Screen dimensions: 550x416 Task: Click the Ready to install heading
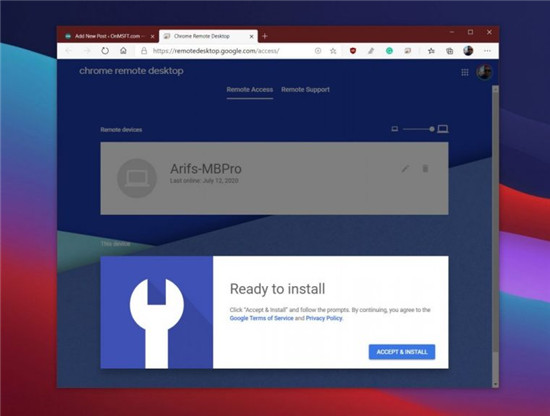[277, 289]
